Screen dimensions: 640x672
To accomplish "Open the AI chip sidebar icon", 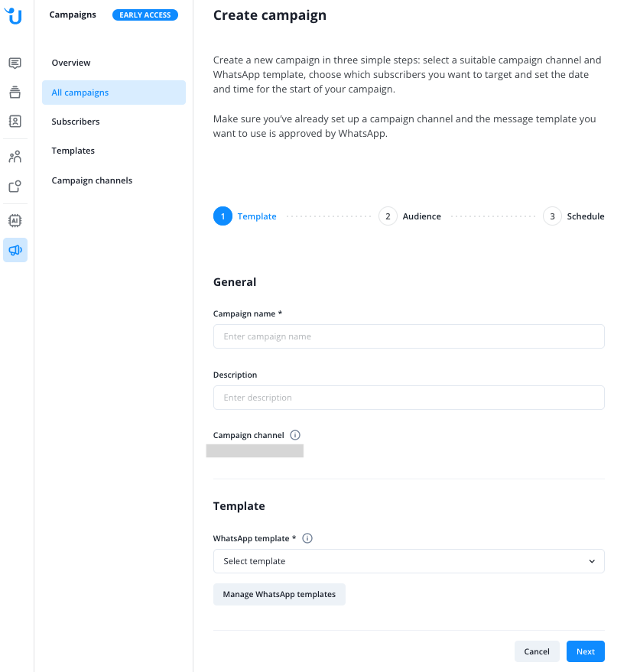I will (15, 221).
